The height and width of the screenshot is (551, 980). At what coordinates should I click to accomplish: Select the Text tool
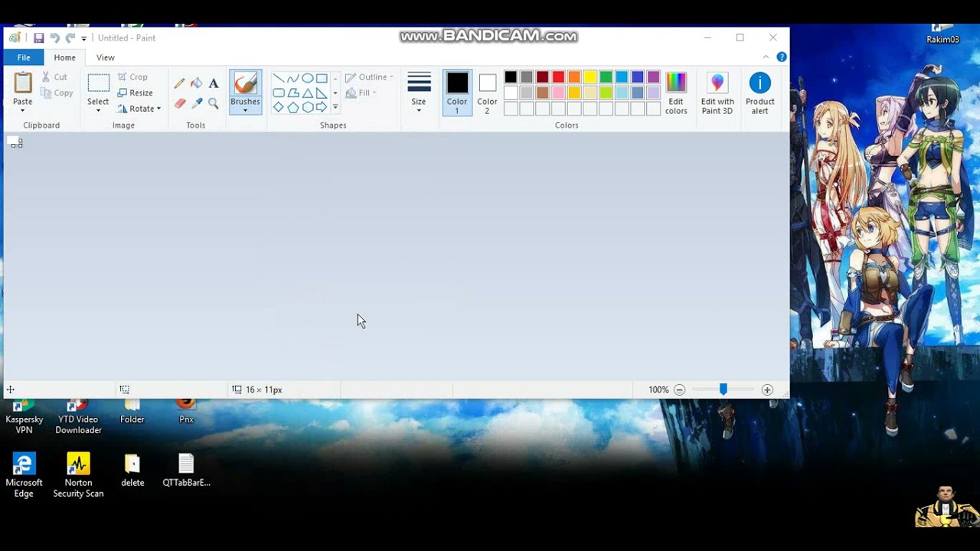(214, 83)
